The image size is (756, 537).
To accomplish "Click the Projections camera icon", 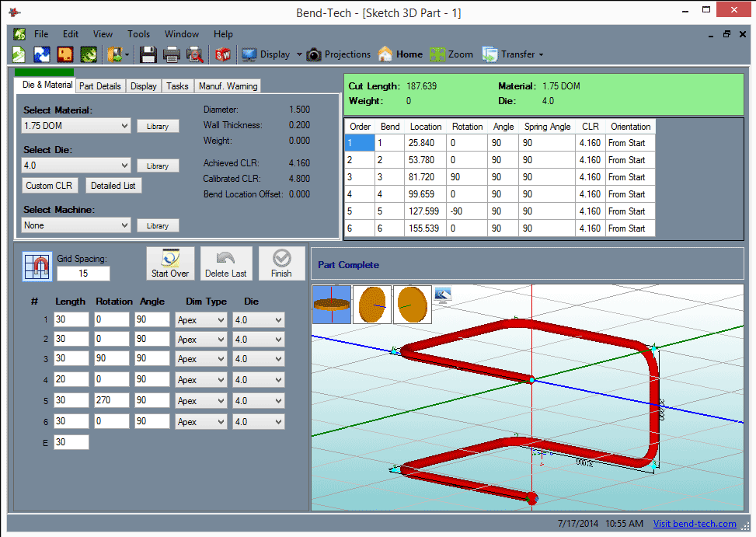I will click(313, 54).
